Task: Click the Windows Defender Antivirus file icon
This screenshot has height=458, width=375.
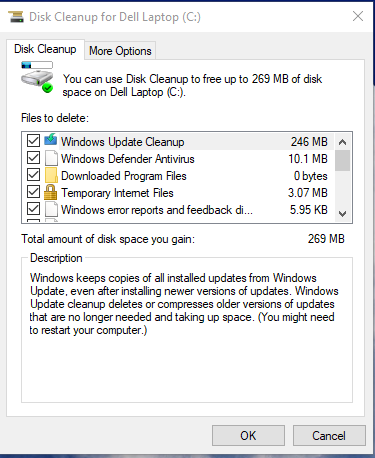Action: (x=51, y=158)
